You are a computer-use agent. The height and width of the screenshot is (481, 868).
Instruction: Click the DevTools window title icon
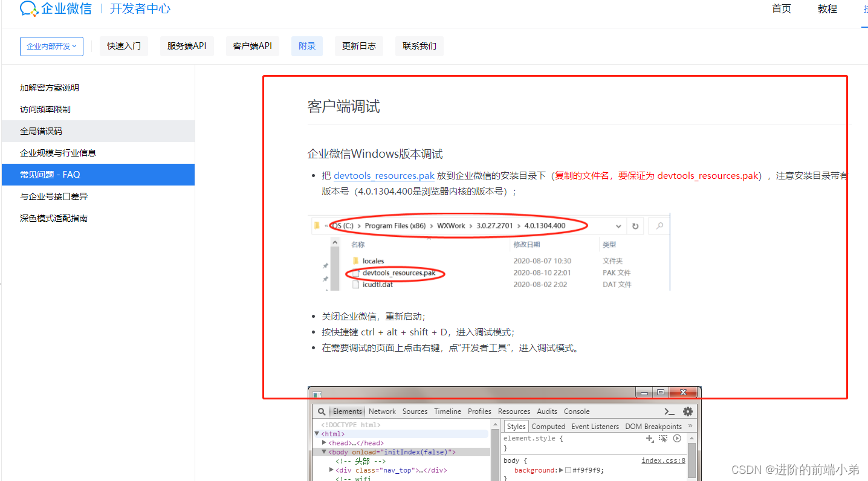click(317, 394)
